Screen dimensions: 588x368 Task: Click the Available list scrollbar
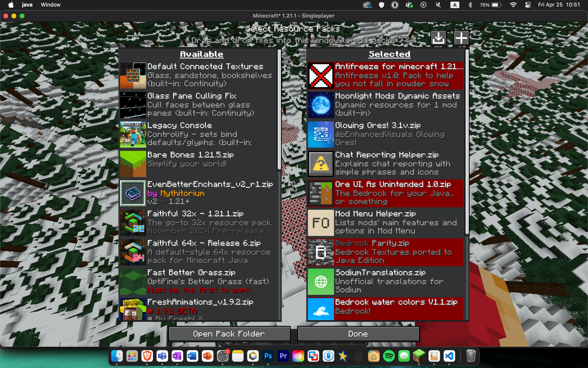click(x=279, y=110)
